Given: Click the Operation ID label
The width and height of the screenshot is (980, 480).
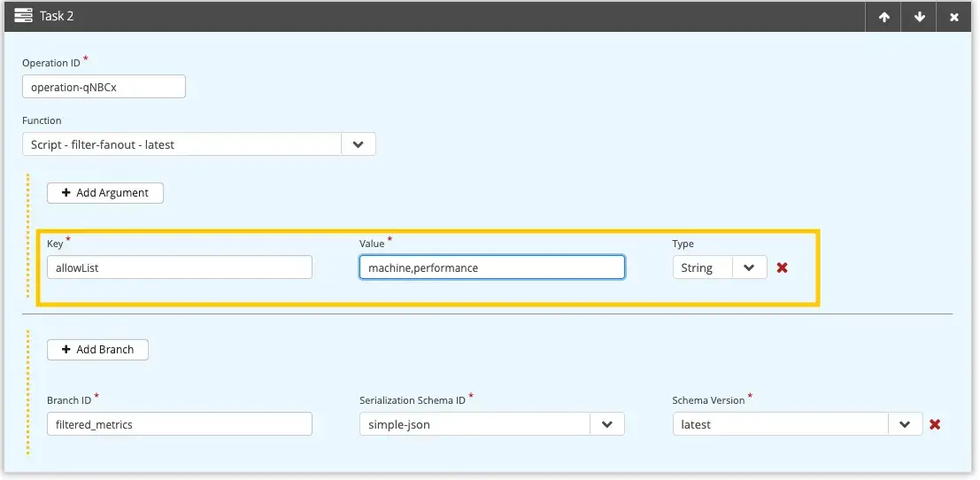Looking at the screenshot, I should [52, 63].
